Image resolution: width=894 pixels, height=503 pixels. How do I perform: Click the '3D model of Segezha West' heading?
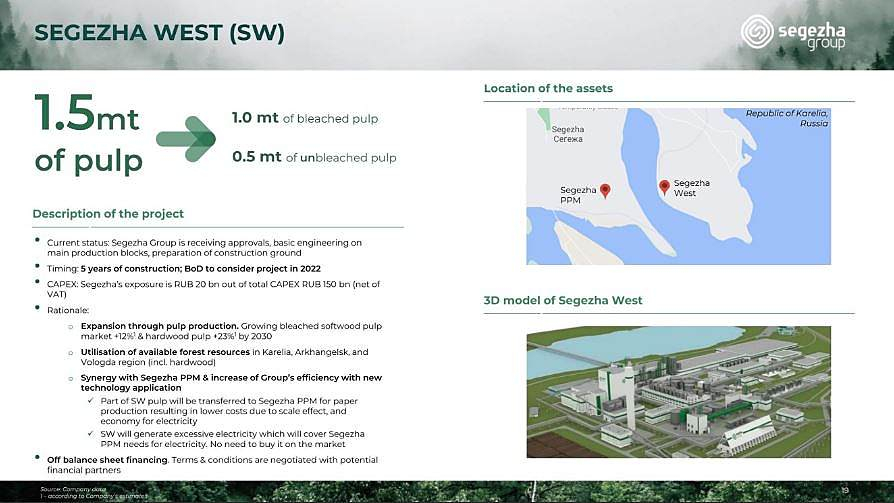pyautogui.click(x=563, y=301)
